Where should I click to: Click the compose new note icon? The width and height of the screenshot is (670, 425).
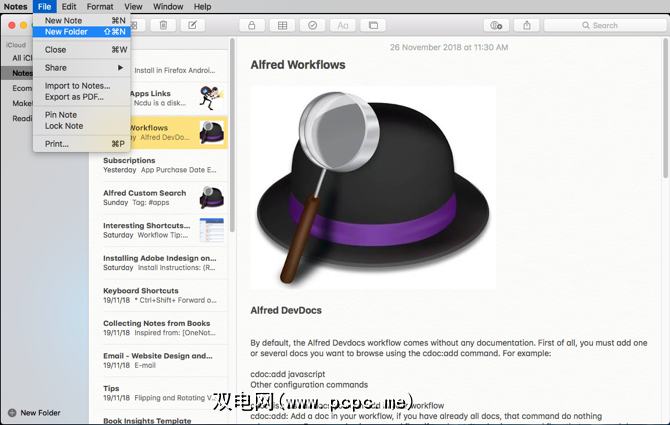pos(193,25)
